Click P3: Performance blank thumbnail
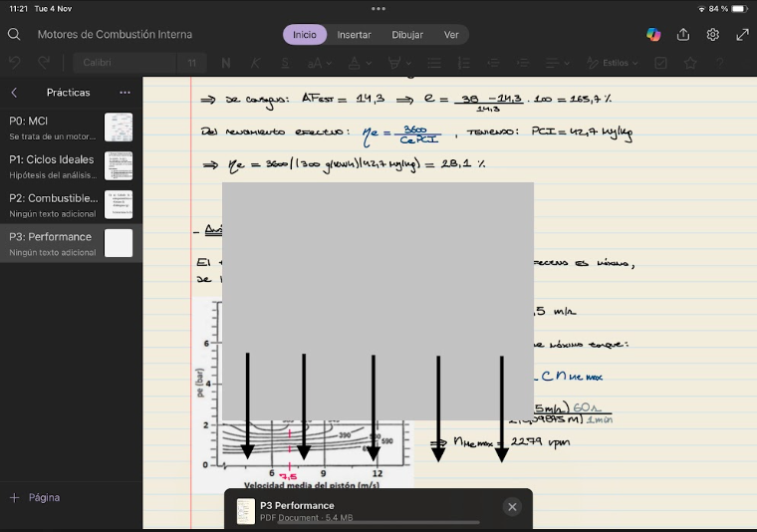The image size is (757, 532). pyautogui.click(x=119, y=243)
